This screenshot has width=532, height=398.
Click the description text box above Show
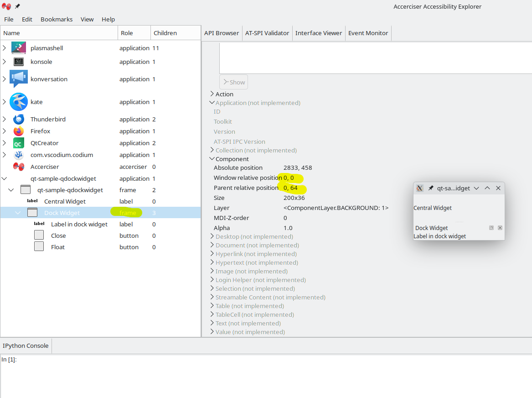click(376, 58)
